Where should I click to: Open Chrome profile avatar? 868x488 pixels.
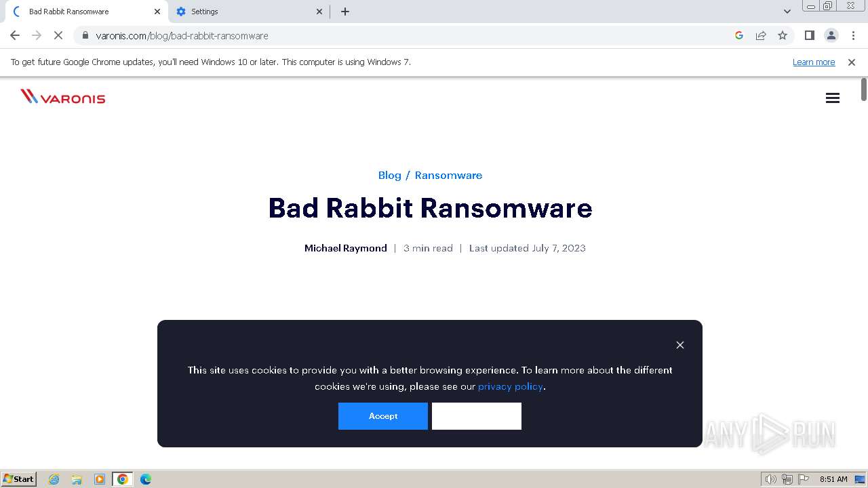click(831, 35)
